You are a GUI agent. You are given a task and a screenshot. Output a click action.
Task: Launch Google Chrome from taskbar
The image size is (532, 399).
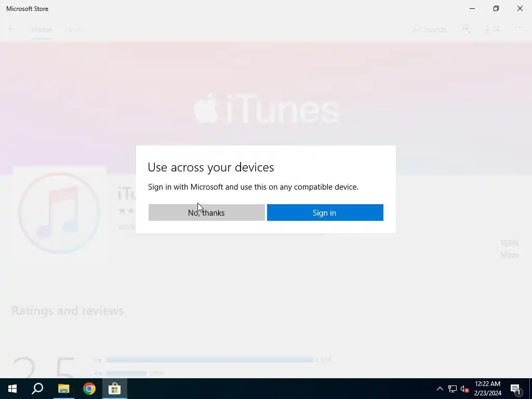(89, 389)
